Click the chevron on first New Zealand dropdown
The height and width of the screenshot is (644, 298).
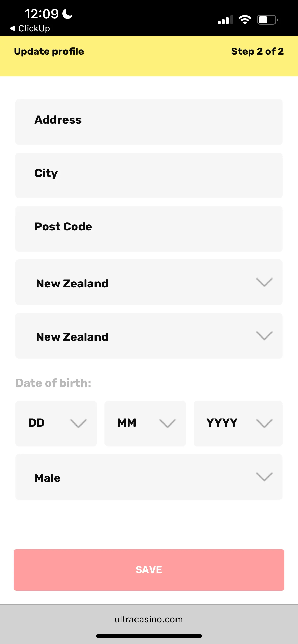(264, 282)
